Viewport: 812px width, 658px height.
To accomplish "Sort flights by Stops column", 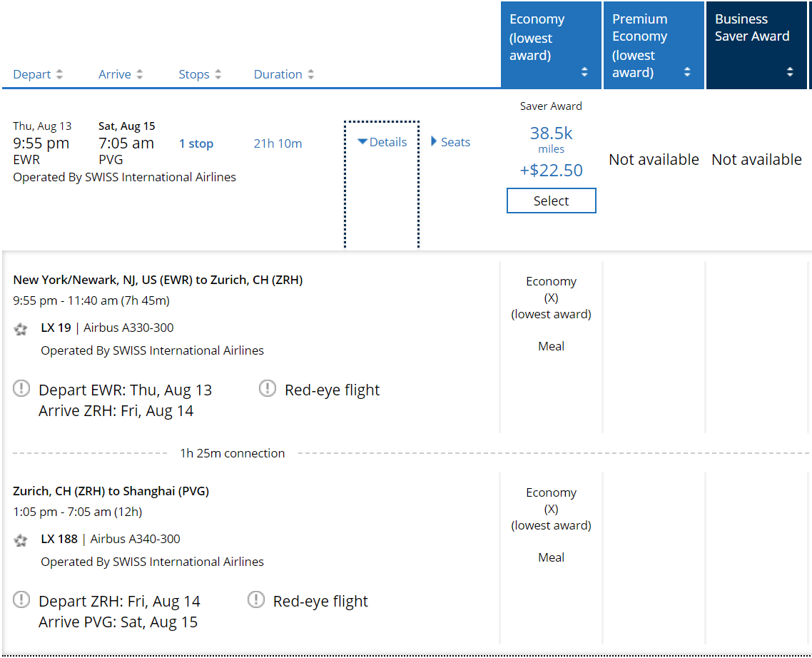I will click(200, 74).
